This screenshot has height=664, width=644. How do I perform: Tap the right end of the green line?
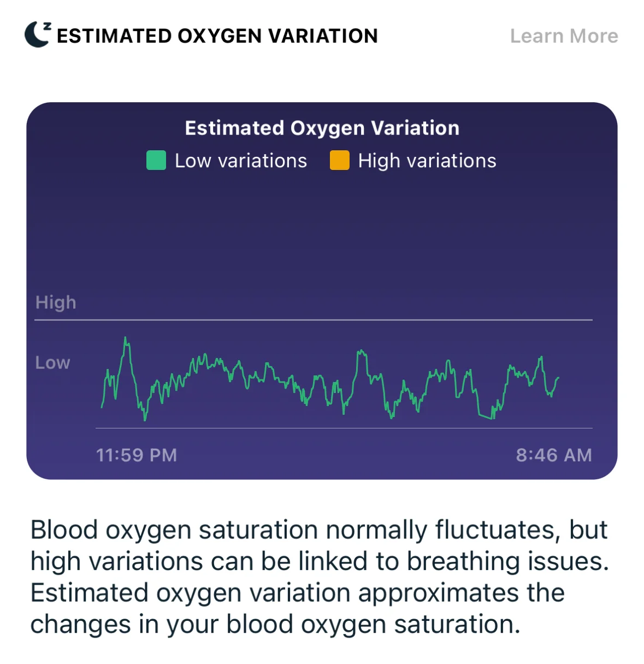point(558,378)
